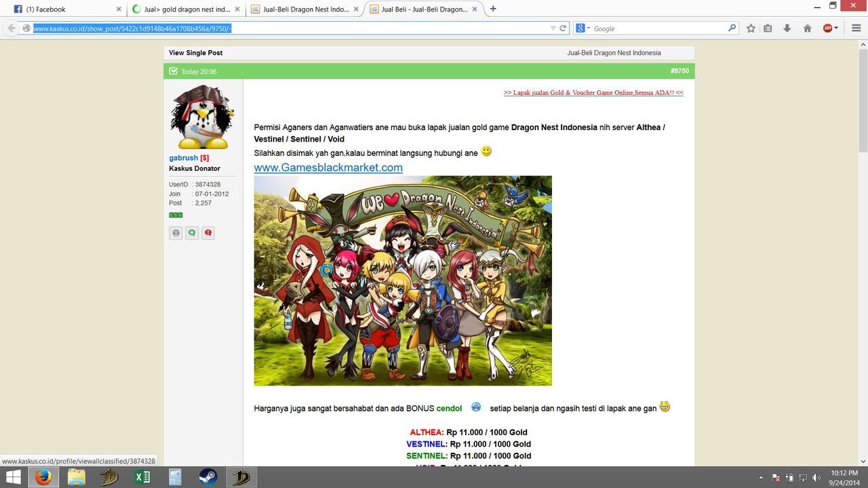This screenshot has width=868, height=488.
Task: Open the first Dragon Nest taskbar icon beside File Explorer
Action: (109, 477)
